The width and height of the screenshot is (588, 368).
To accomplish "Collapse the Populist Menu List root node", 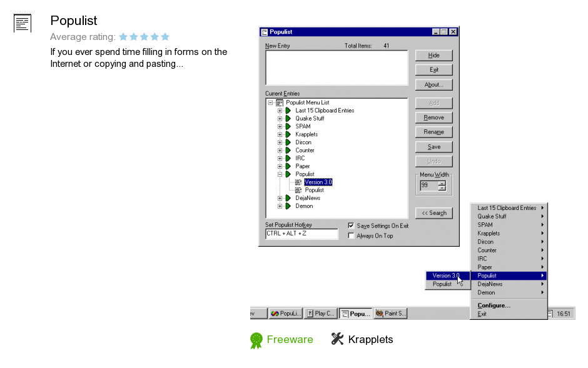I will point(270,102).
